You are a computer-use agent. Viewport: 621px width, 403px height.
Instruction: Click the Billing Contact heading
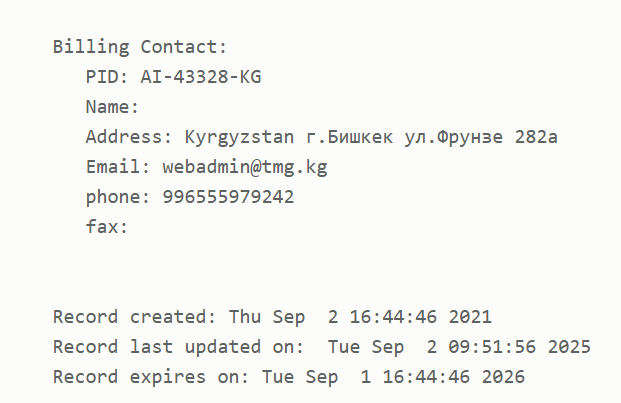[x=140, y=46]
